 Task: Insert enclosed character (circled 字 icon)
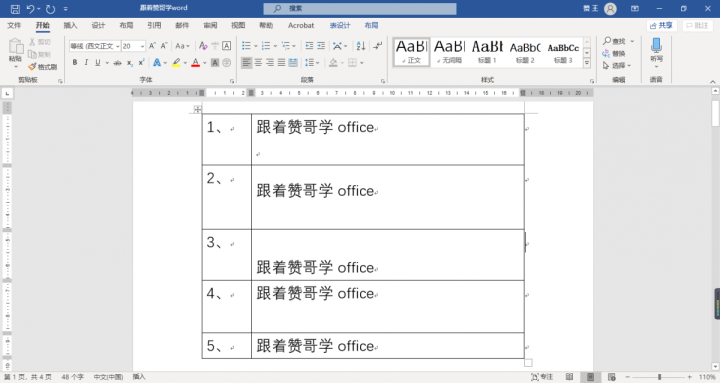click(226, 62)
